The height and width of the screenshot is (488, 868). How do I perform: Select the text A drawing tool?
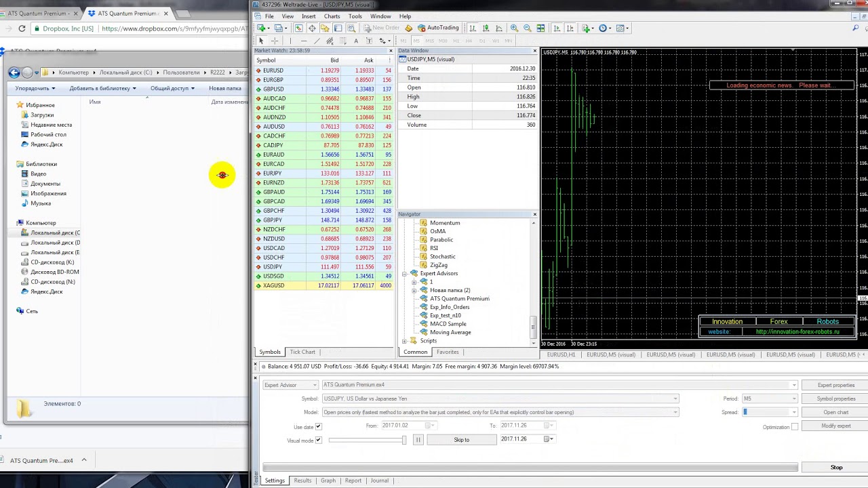tap(356, 41)
